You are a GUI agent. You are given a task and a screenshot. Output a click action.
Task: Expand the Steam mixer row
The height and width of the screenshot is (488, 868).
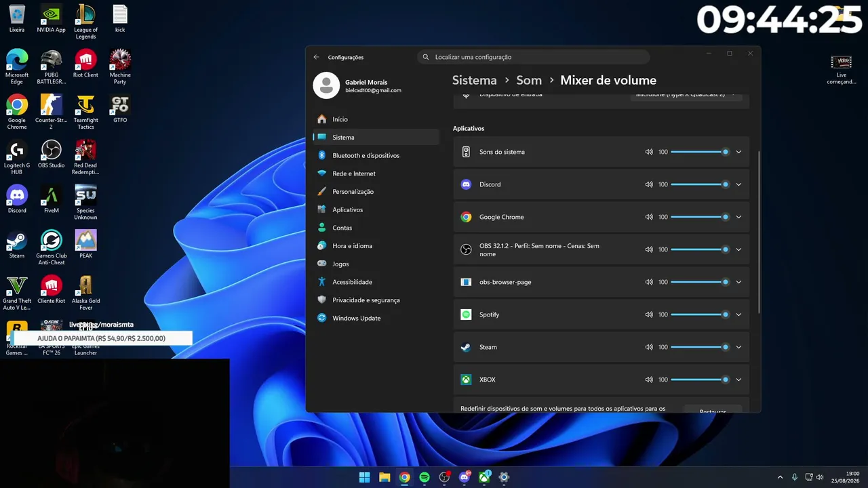click(738, 347)
